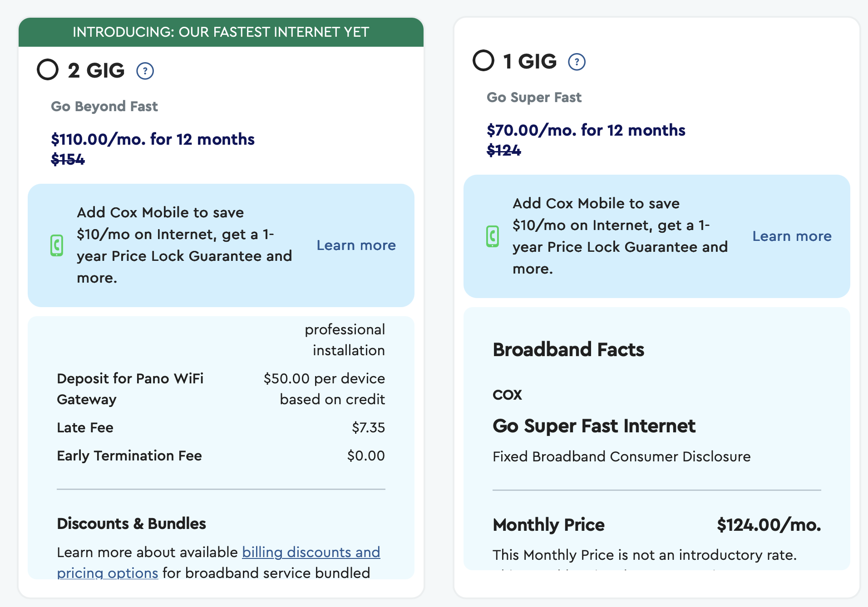Click the Broadband Facts heading
This screenshot has width=868, height=607.
568,350
